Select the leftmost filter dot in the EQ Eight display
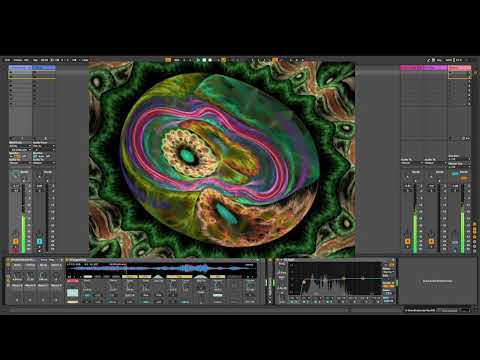 (304, 283)
